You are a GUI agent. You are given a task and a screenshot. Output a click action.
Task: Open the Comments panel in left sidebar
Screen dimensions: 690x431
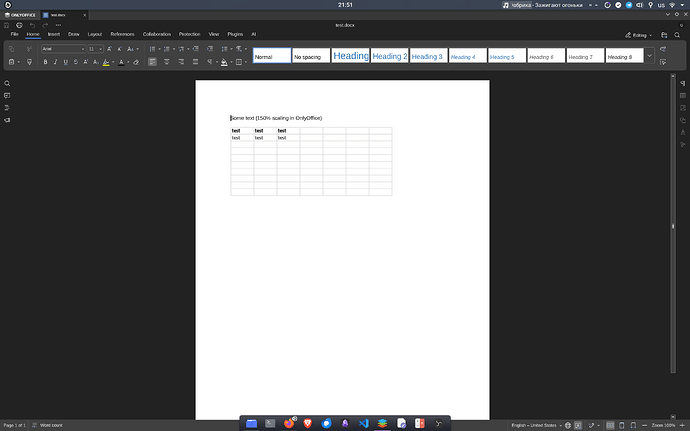click(x=7, y=96)
